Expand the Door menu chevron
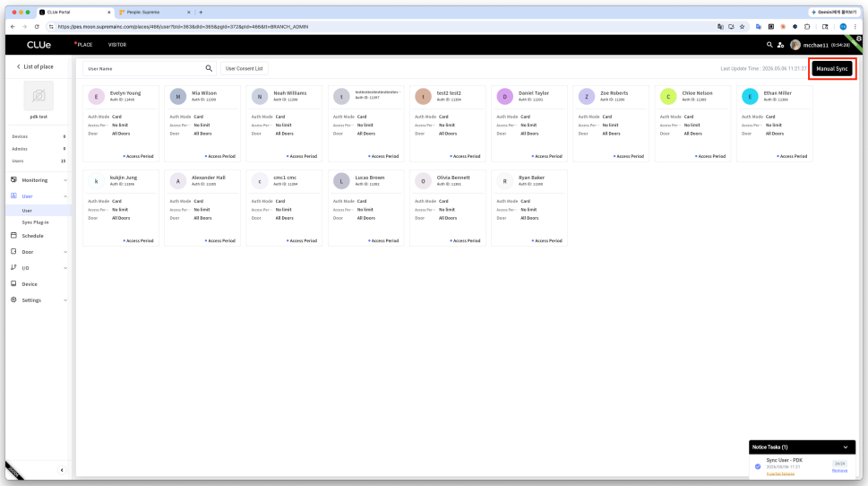 click(65, 252)
